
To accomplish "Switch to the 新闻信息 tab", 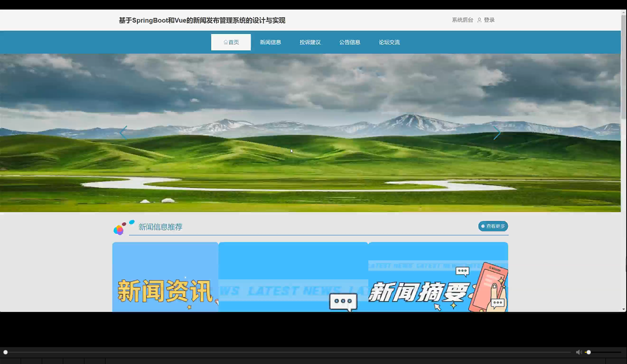I will click(270, 42).
